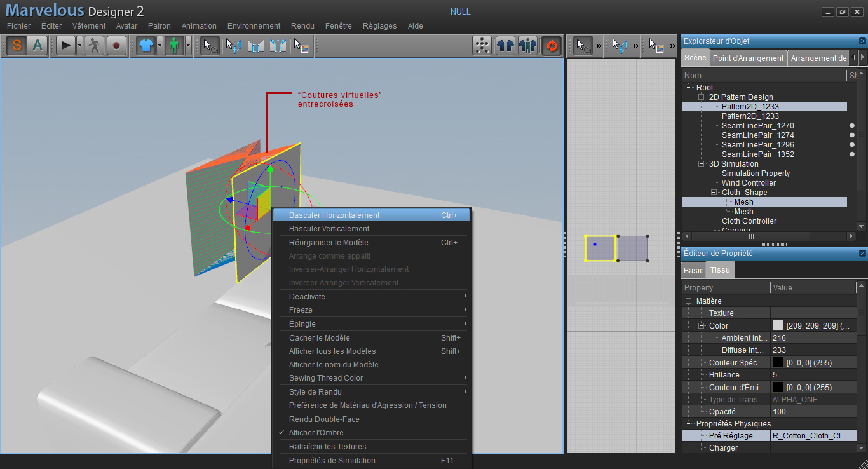Select the 2D window texture edit tool
The width and height of the screenshot is (868, 469).
coord(656,46)
